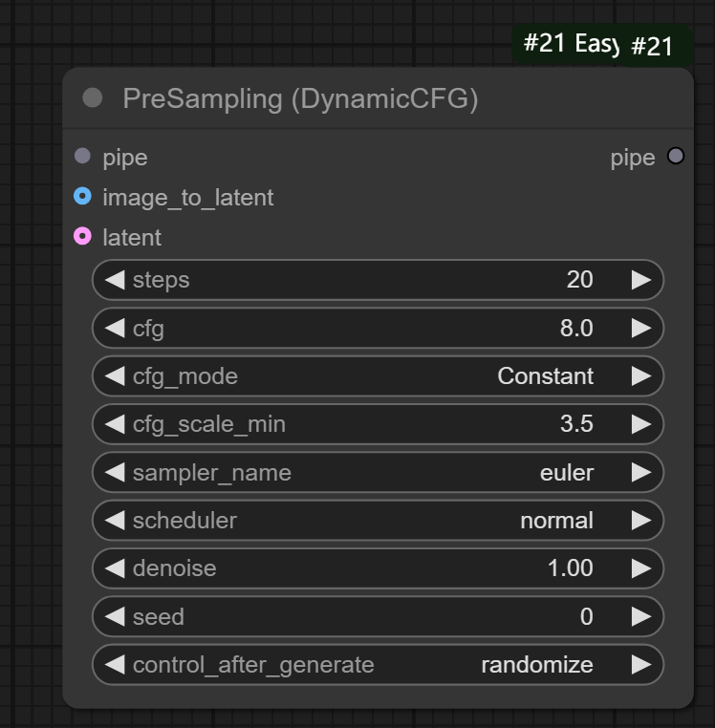Open the cfg_mode Constant dropdown
This screenshot has height=728, width=715.
pyautogui.click(x=378, y=376)
